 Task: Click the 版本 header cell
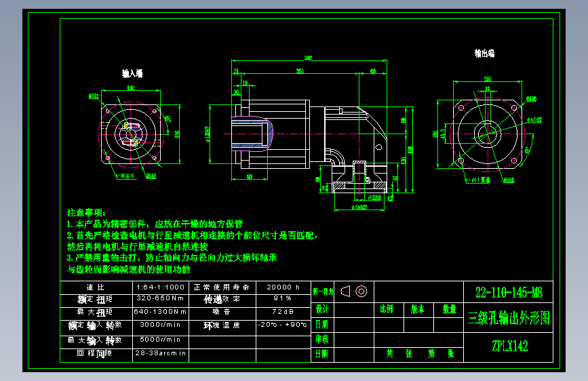418,309
